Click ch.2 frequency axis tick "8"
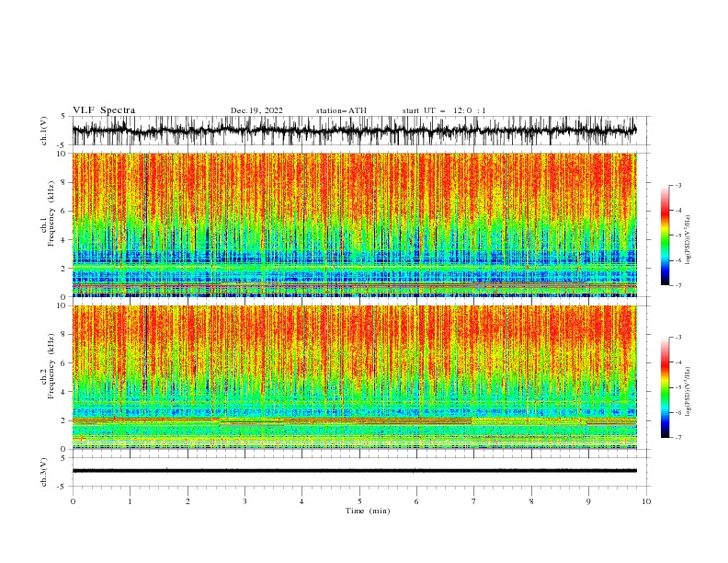 (x=63, y=335)
